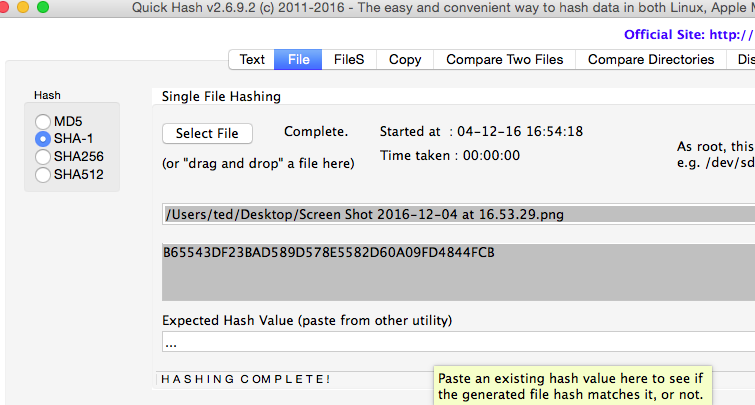Minimize the window with the yellow button
This screenshot has width=755, height=405.
point(25,8)
